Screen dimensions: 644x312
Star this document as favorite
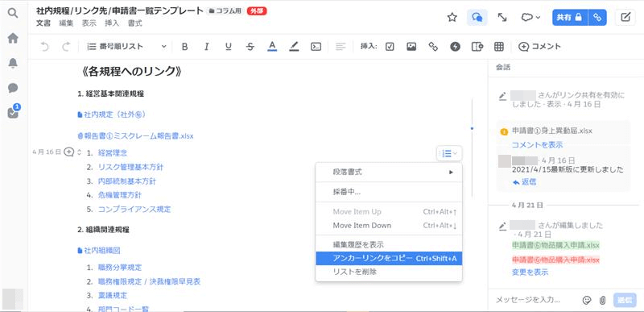[x=452, y=17]
